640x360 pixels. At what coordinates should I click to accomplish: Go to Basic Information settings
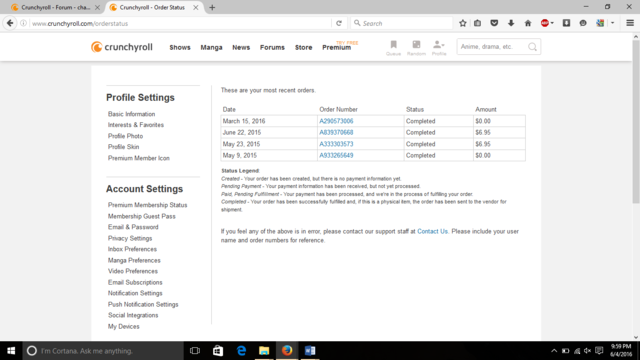tap(131, 114)
